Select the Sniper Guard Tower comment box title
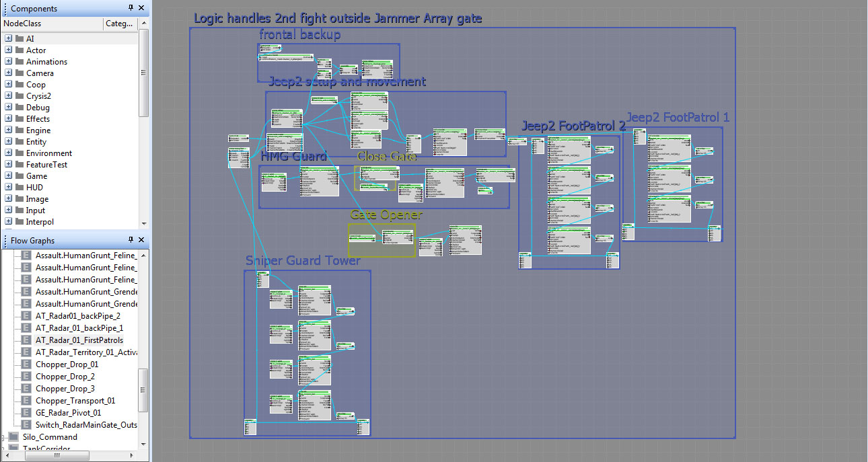The height and width of the screenshot is (462, 868). 303,261
